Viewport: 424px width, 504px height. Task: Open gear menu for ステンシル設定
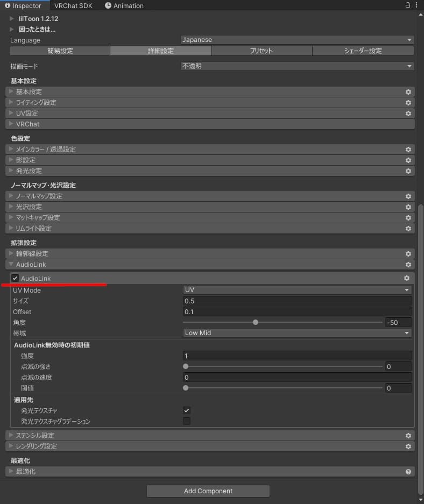pyautogui.click(x=408, y=436)
